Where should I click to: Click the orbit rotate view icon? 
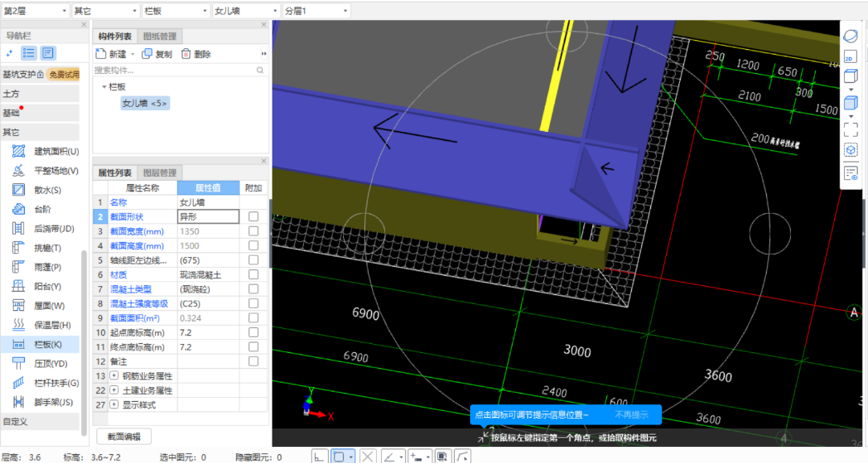[x=850, y=36]
